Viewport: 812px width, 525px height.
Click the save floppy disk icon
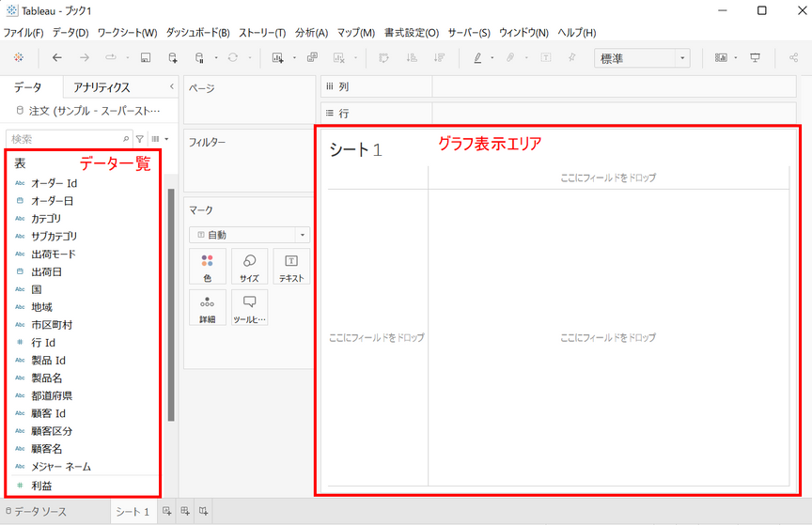[146, 57]
